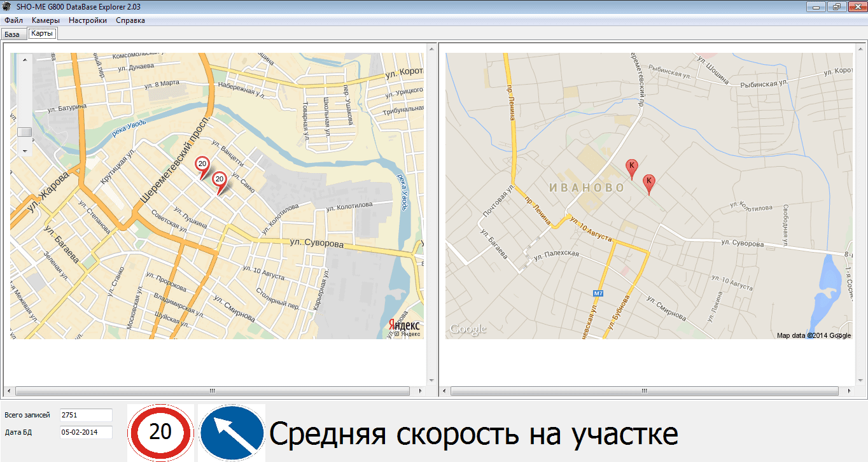Select the upper K marker on Google map
This screenshot has width=868, height=462.
(x=631, y=167)
